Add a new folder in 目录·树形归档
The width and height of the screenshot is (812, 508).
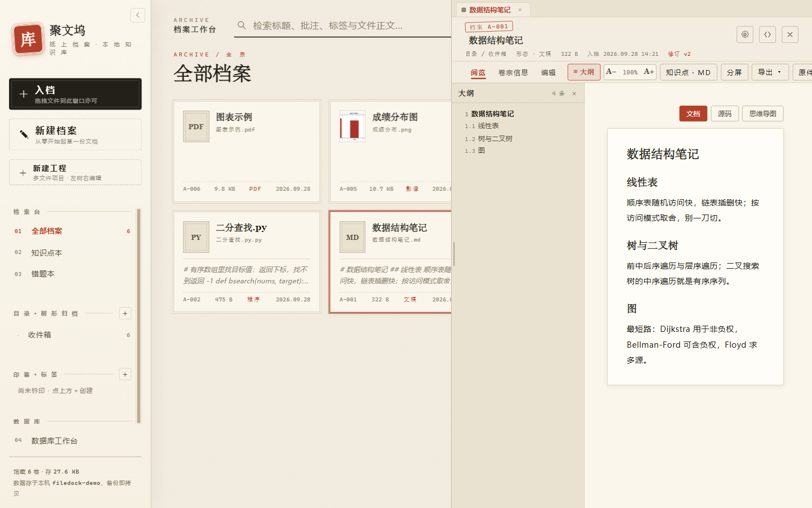(125, 313)
